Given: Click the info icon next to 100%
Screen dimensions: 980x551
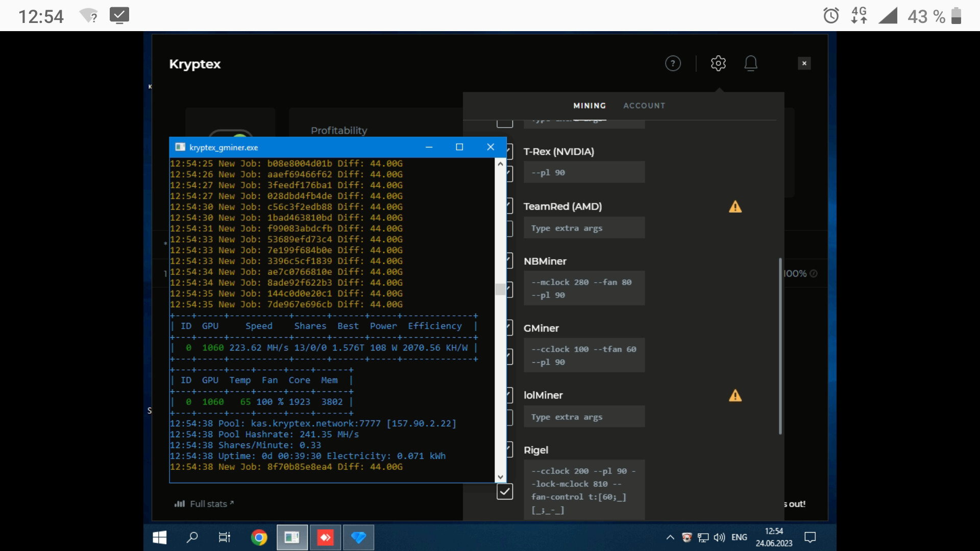Looking at the screenshot, I should 814,273.
